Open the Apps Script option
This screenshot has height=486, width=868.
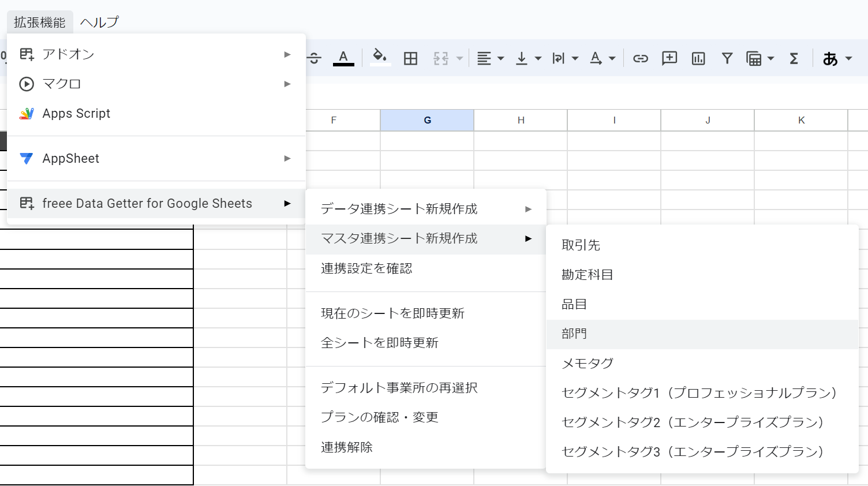coord(76,113)
